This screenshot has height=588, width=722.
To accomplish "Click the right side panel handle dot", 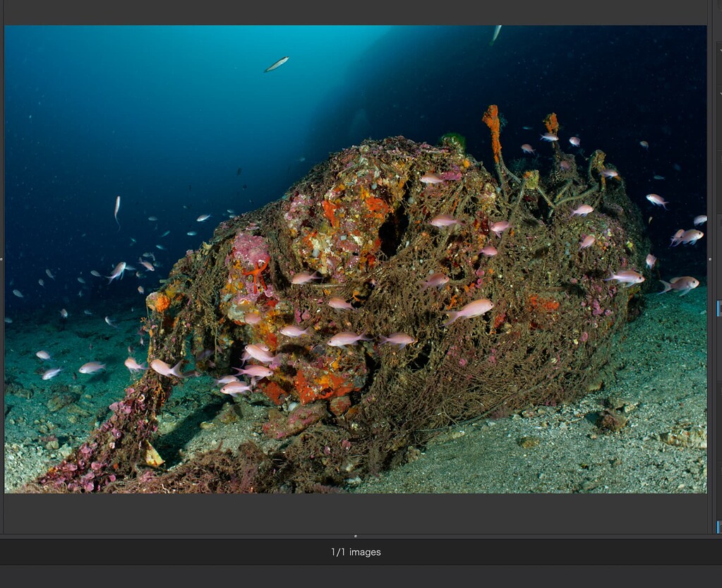I will tap(709, 260).
